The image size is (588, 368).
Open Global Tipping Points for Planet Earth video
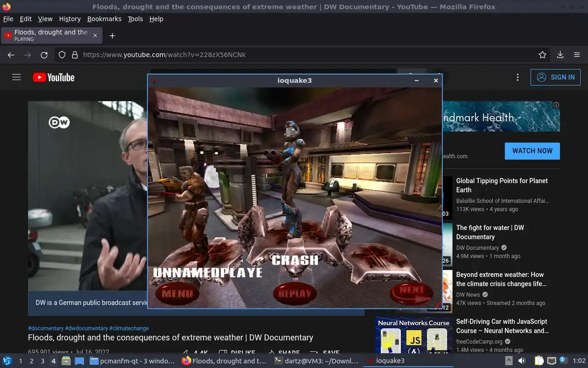pos(502,185)
